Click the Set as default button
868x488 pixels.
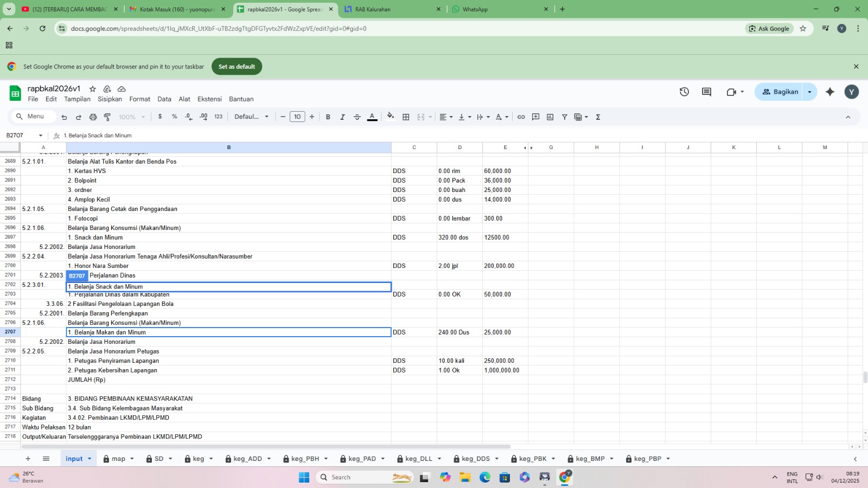click(x=237, y=67)
